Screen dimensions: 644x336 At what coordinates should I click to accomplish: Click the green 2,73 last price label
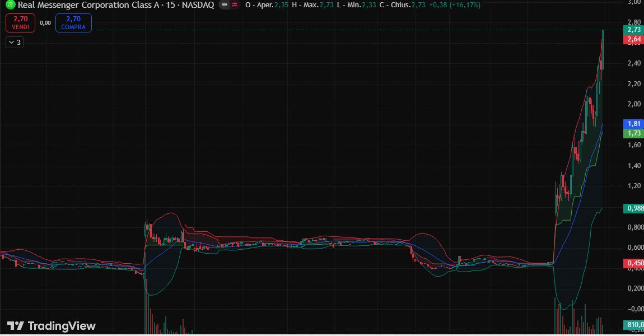pos(633,30)
